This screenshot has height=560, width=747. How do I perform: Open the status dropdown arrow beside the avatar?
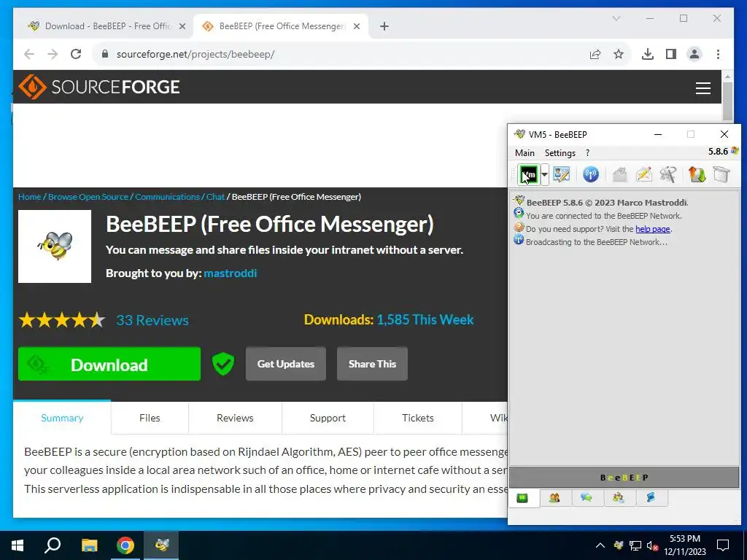[x=544, y=175]
